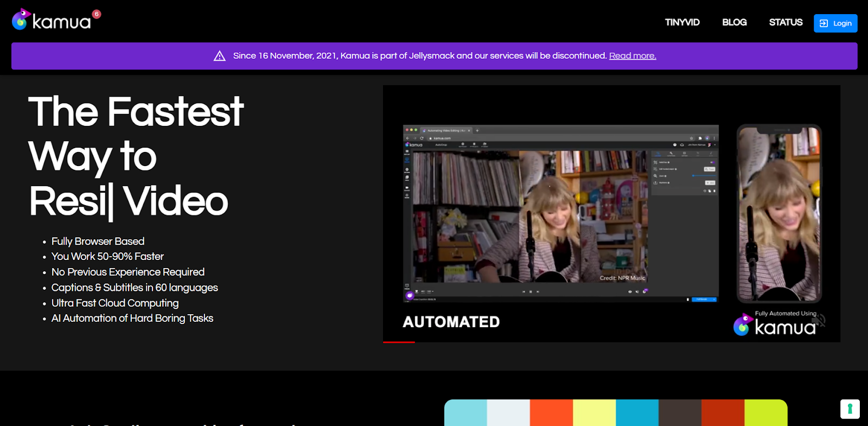The image size is (868, 426).
Task: Open the TINYVID menu item
Action: [x=682, y=22]
